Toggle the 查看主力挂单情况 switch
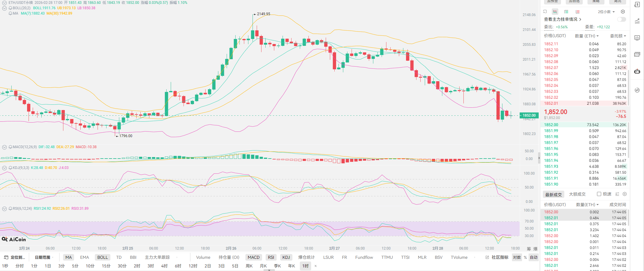644x271 pixels. (x=621, y=19)
